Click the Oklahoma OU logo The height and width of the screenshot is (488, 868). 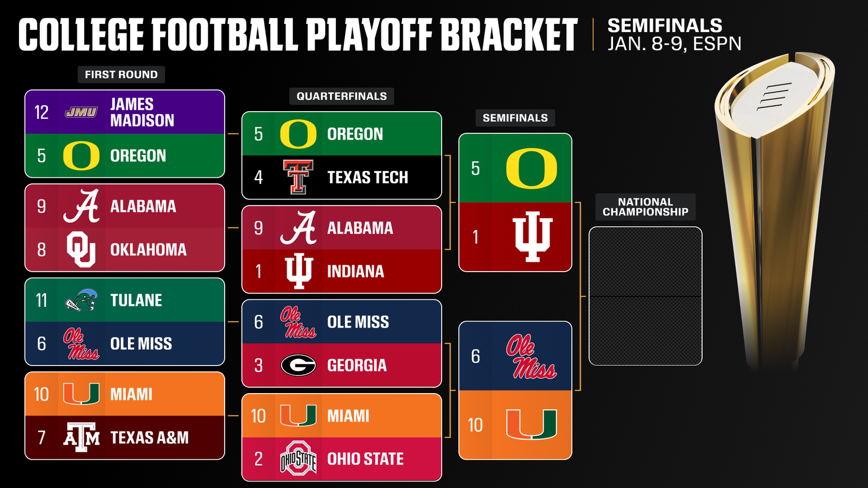pyautogui.click(x=81, y=249)
